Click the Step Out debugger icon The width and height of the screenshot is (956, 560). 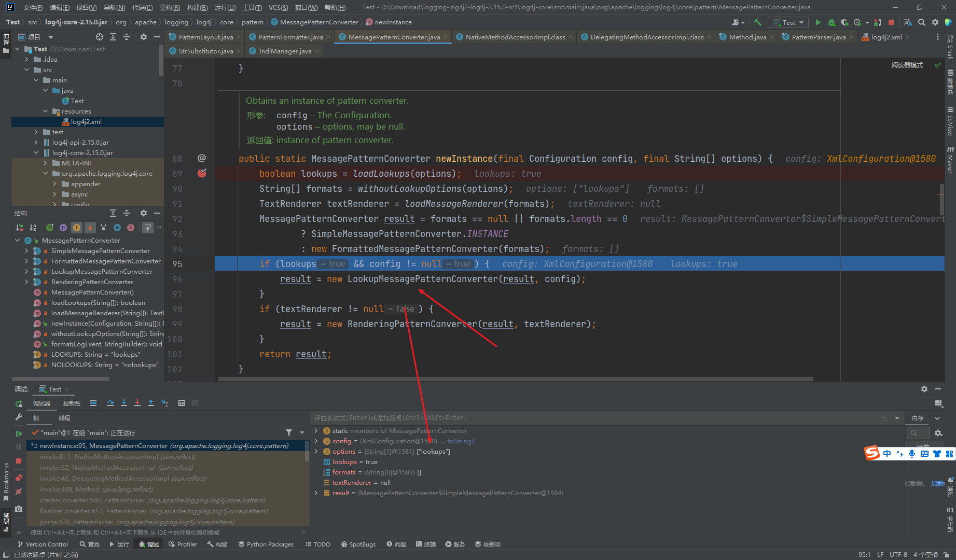(x=151, y=403)
